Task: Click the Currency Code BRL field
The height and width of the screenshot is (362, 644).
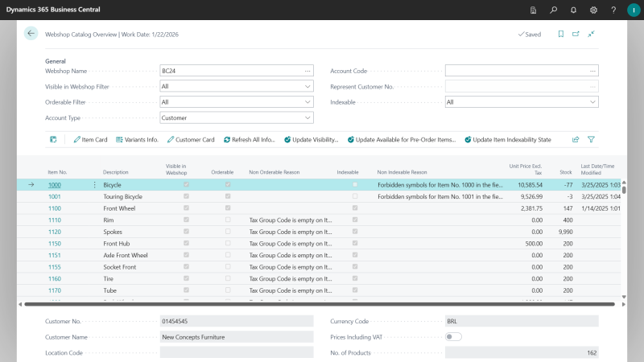Action: coord(522,321)
